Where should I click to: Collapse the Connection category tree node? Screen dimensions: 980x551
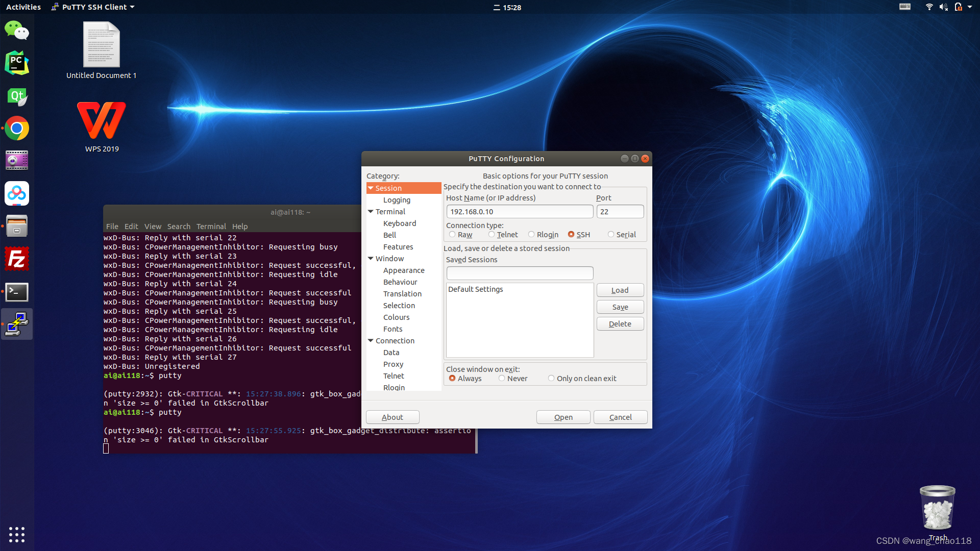click(371, 340)
